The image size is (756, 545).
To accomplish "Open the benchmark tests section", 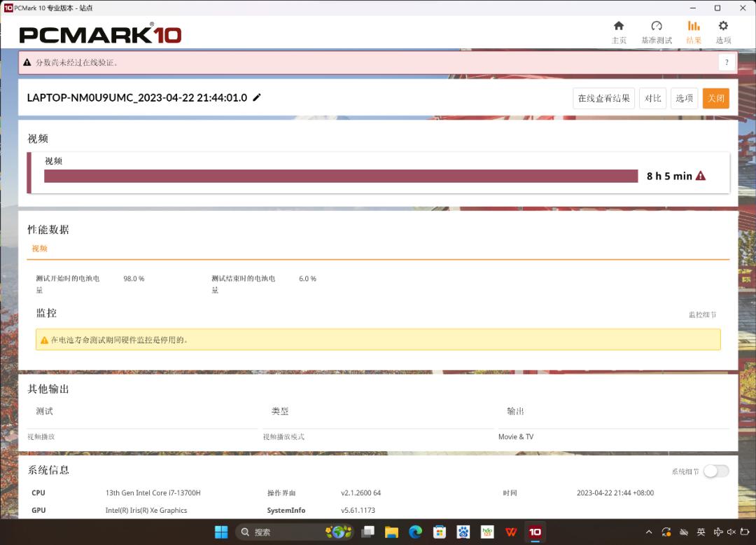I will [656, 32].
